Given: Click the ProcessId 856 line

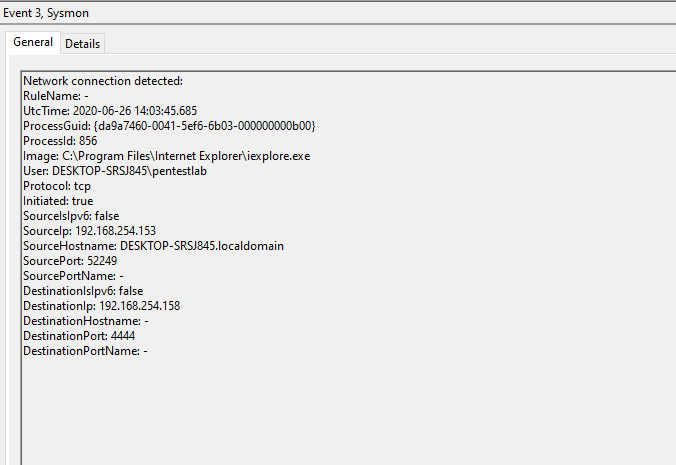Looking at the screenshot, I should coord(60,141).
